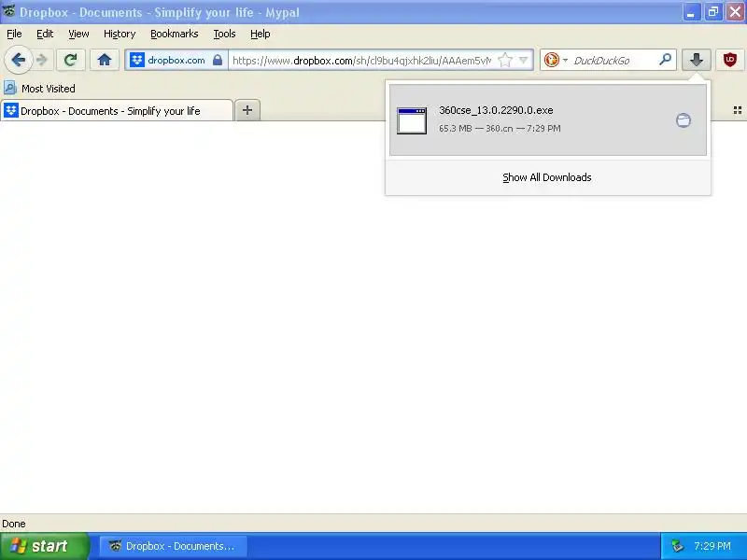Click Show All Downloads

click(547, 177)
